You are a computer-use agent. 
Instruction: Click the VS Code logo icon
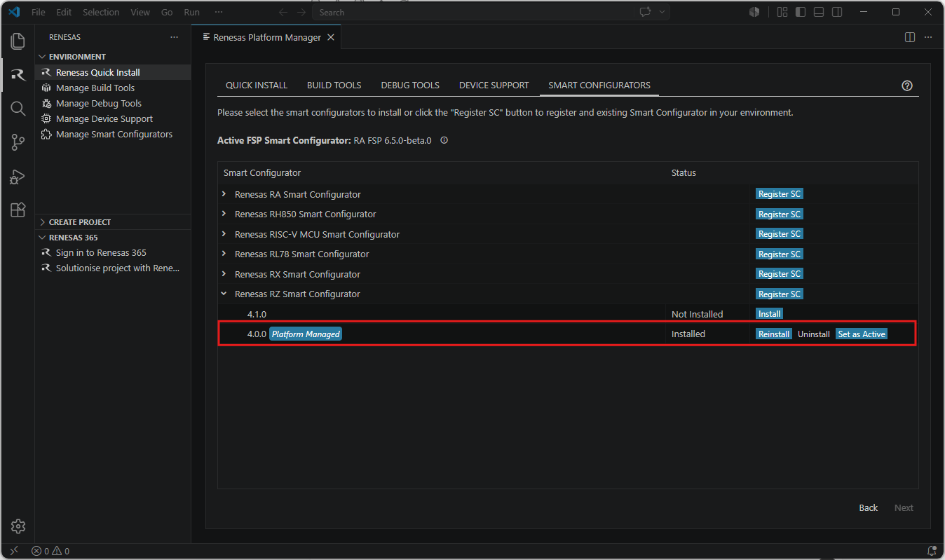(14, 12)
